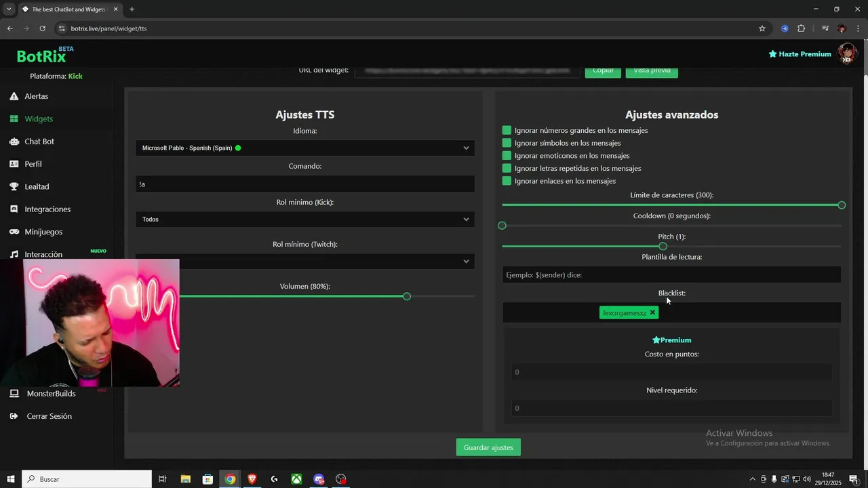Screen dimensions: 868x488
Task: Toggle Ignorar letras repetidas en los mensajes
Action: (x=507, y=168)
